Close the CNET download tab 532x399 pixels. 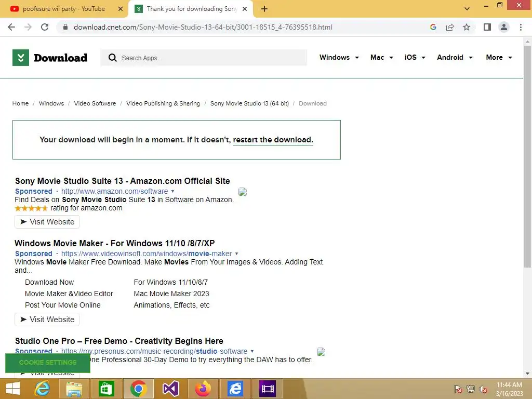[245, 9]
